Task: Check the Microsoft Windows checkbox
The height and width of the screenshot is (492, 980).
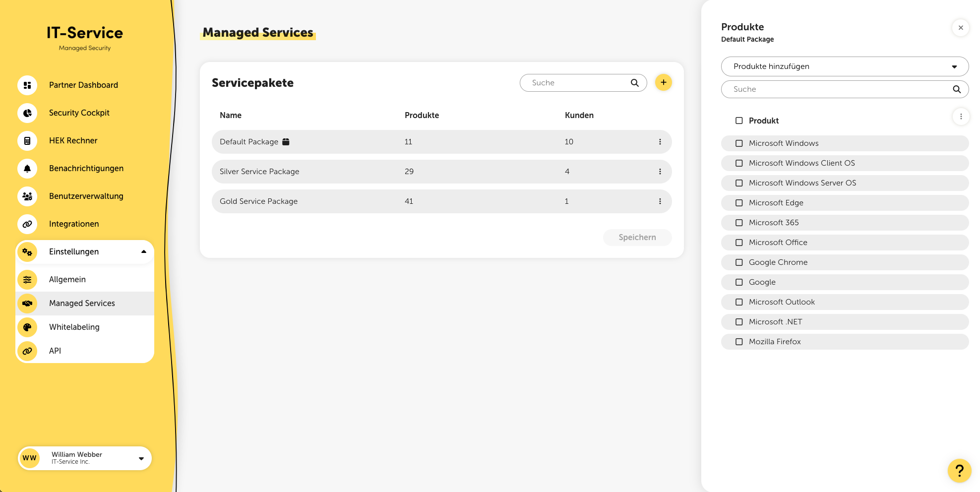Action: pyautogui.click(x=739, y=143)
